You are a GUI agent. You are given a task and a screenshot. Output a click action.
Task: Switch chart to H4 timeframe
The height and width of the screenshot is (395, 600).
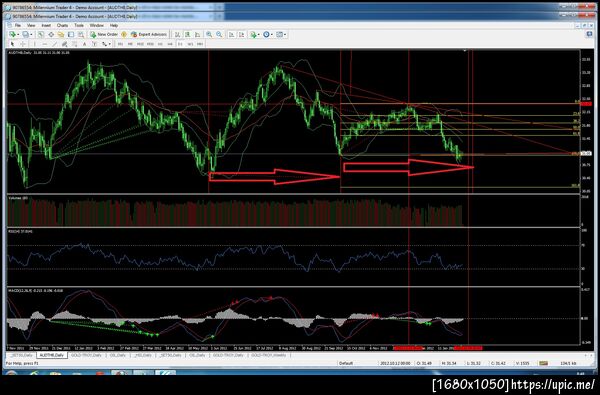coord(170,44)
